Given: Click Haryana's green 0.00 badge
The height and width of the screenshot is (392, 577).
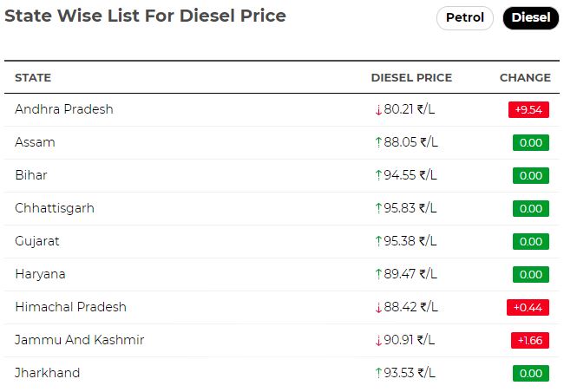Looking at the screenshot, I should (531, 274).
